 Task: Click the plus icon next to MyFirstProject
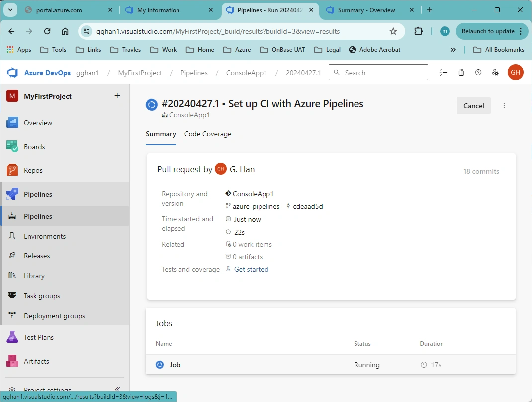click(117, 96)
